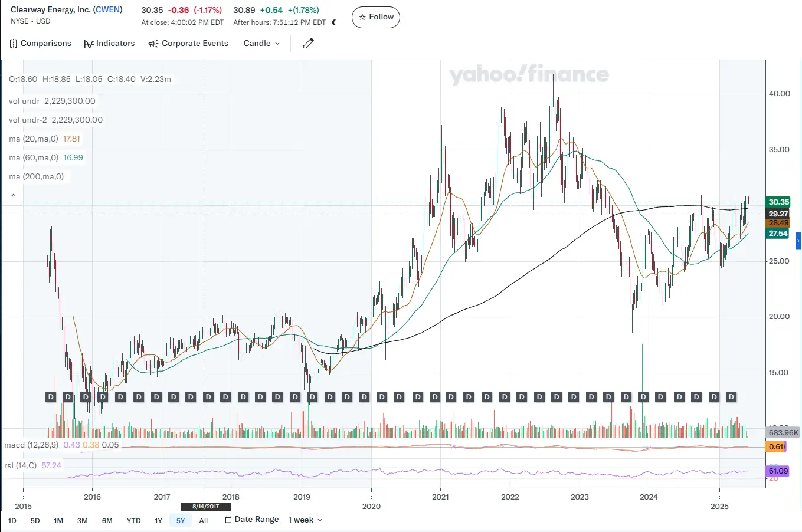Select the ma (200,ma,0) legend entry
Image resolution: width=802 pixels, height=532 pixels.
point(37,176)
